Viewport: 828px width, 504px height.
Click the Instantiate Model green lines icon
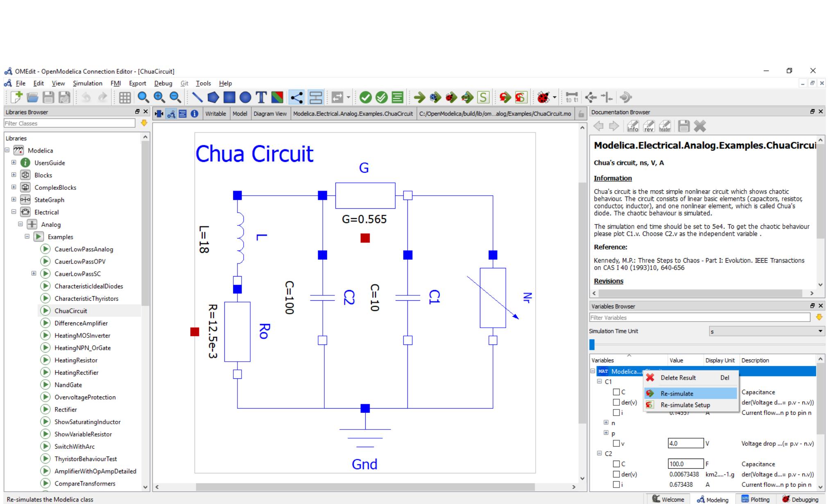397,97
